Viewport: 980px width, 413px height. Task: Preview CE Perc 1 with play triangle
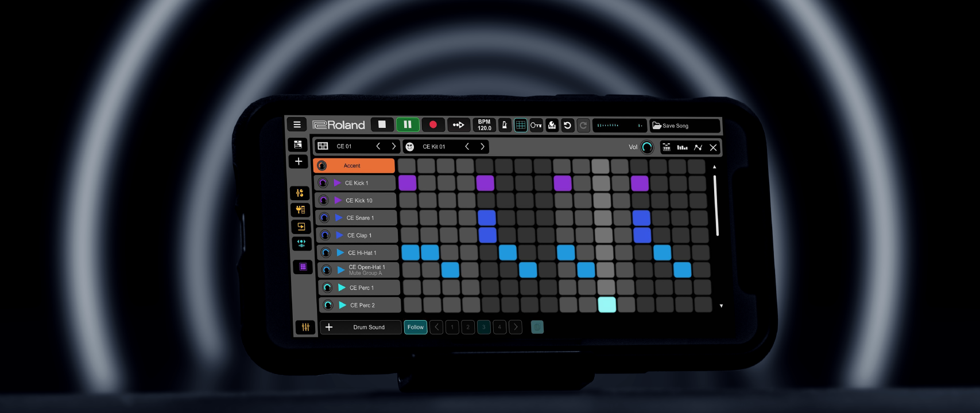pyautogui.click(x=342, y=287)
